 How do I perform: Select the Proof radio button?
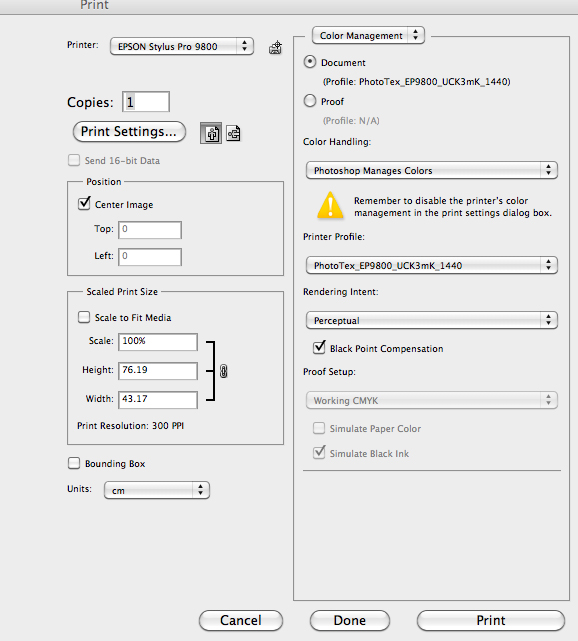pos(310,101)
